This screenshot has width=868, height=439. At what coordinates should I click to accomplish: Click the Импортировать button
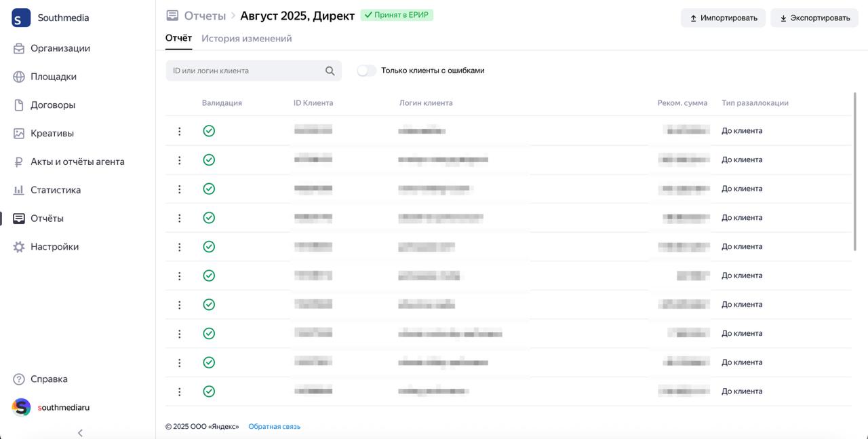pos(723,18)
